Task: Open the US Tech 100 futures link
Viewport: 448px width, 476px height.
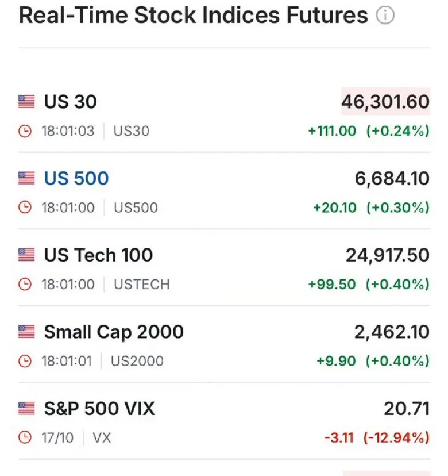Action: (98, 255)
